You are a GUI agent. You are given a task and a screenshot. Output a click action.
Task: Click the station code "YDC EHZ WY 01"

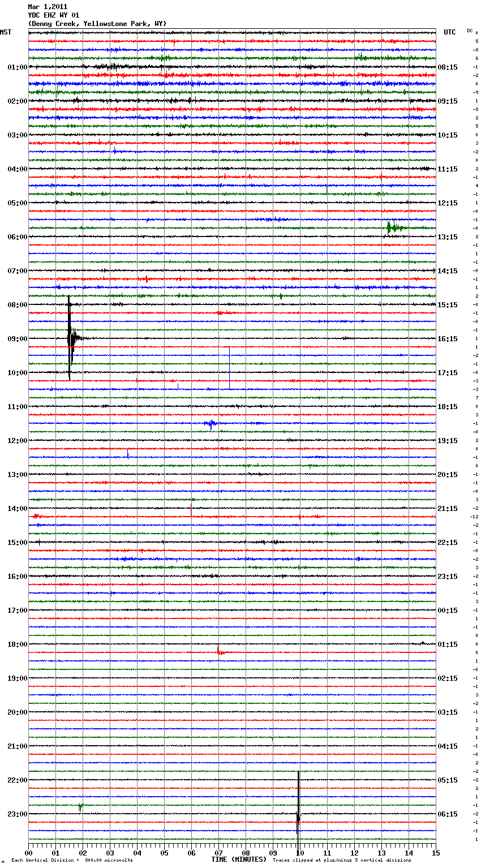point(53,15)
